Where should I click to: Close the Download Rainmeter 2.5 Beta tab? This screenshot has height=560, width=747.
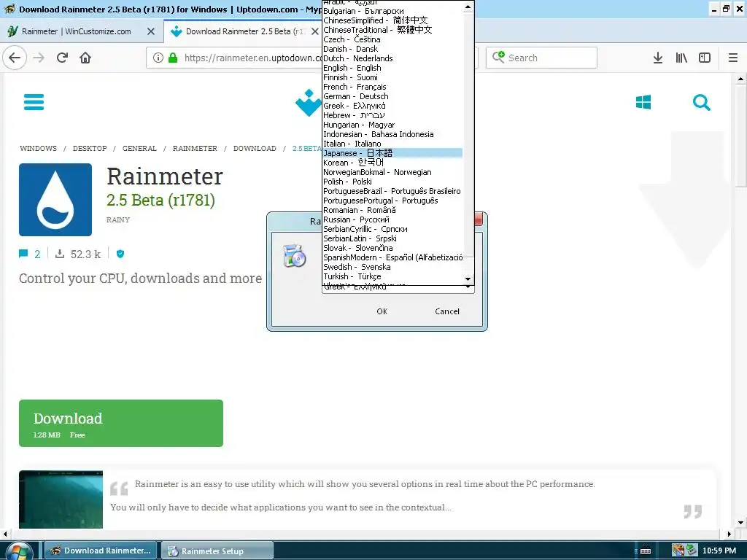(x=315, y=31)
